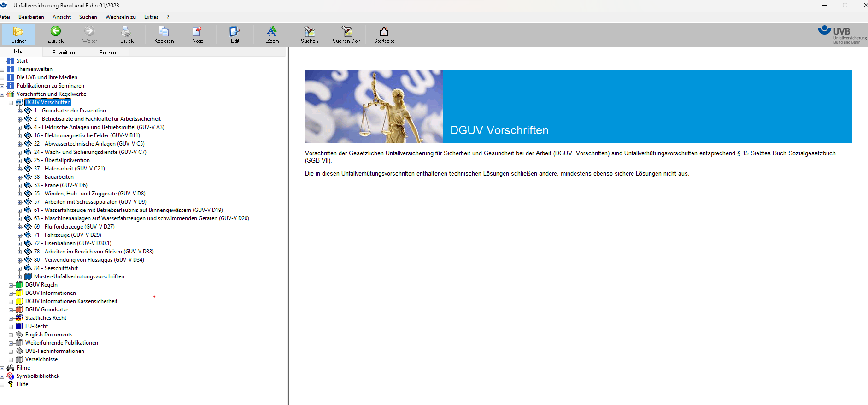Expand the Staatliches Recht node

(x=11, y=318)
